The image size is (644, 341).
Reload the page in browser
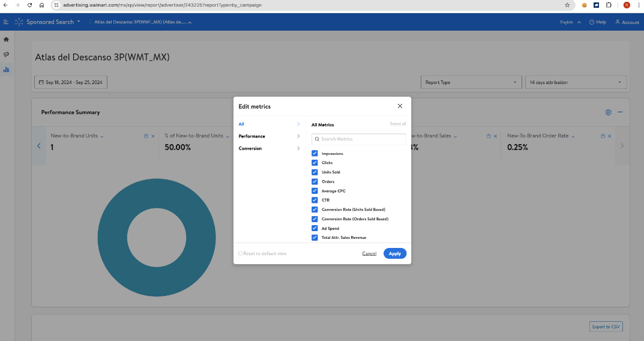pos(29,5)
